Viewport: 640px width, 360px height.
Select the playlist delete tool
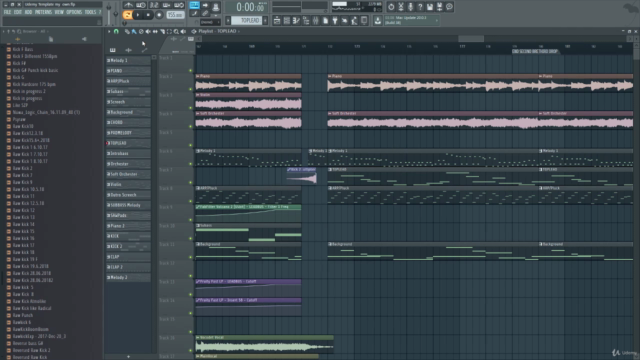[x=141, y=31]
